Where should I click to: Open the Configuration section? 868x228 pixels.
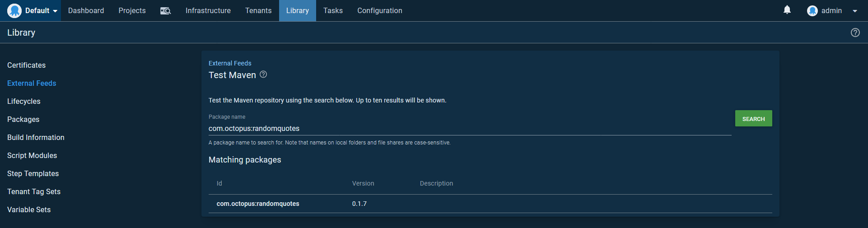pos(379,11)
